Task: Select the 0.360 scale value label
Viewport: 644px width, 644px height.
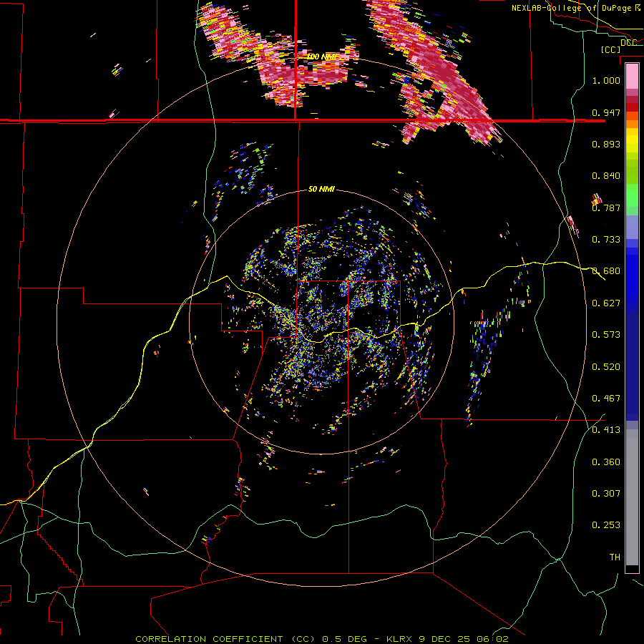Action: coord(606,462)
